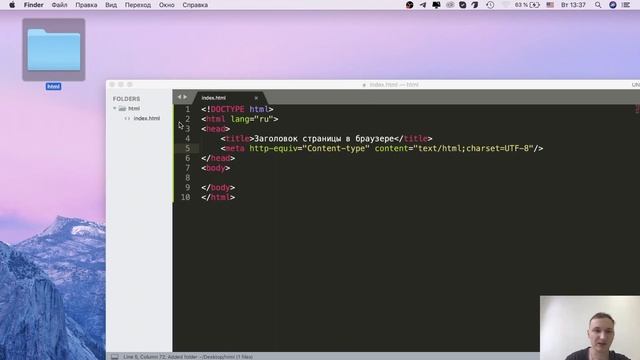The image size is (640, 360).
Task: Click the round red-black menu bar icon
Action: 409,5
